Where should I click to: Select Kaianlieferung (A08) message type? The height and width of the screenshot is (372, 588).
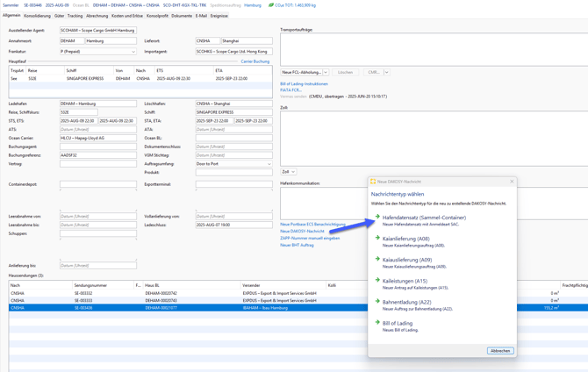[x=406, y=239]
